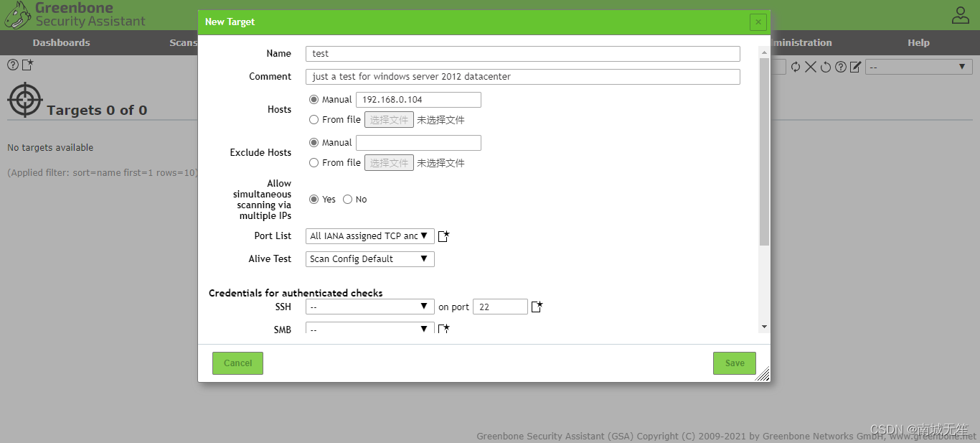Click the dialog resize handle corner
980x443 pixels.
763,374
